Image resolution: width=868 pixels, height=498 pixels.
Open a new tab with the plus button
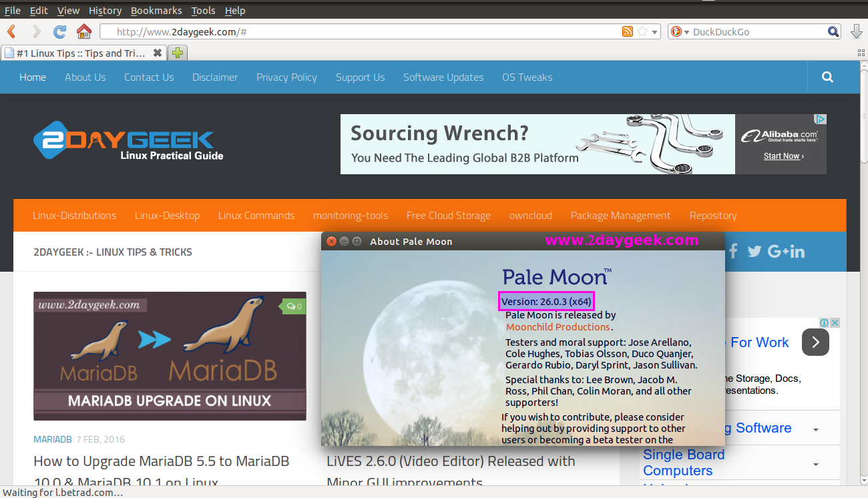(x=178, y=53)
